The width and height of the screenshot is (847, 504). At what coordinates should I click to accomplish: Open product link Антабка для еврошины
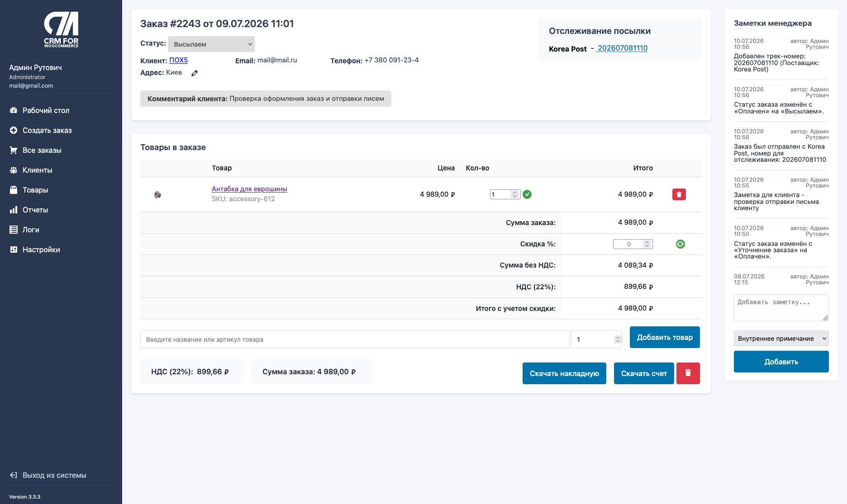(x=249, y=189)
